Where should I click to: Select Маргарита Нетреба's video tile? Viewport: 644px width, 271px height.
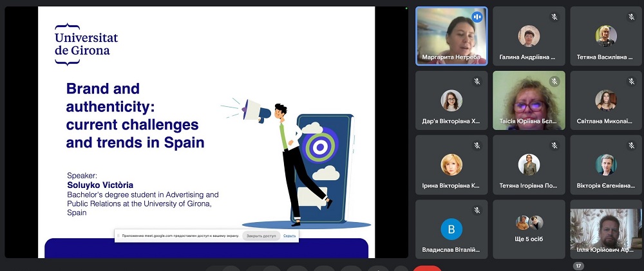point(451,35)
